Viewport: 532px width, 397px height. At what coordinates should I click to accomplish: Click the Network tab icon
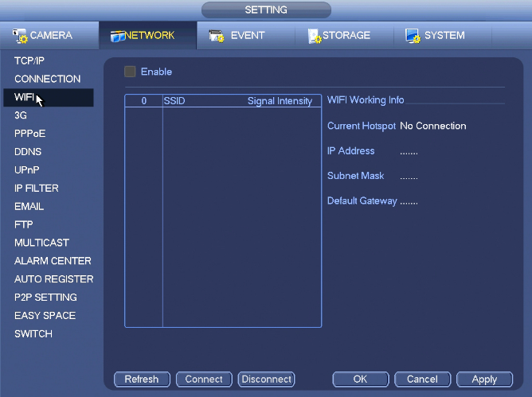coord(117,37)
